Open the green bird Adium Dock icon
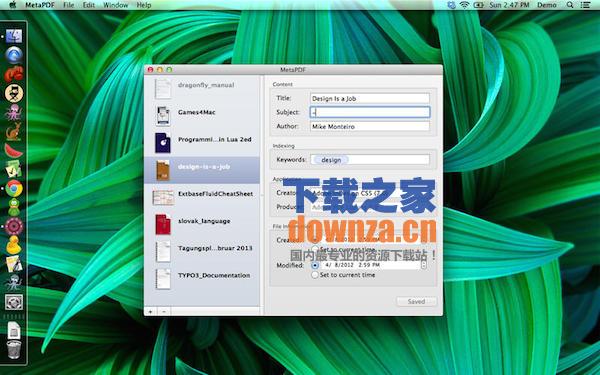600x375 pixels. 14,207
